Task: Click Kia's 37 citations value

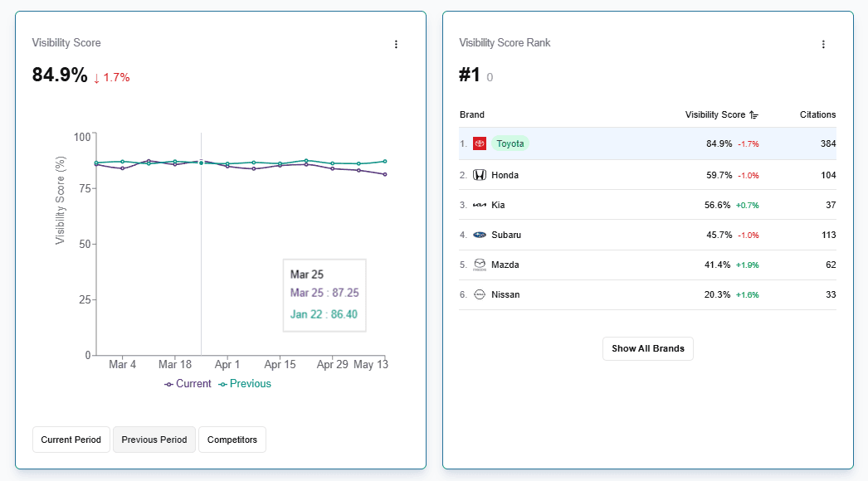Action: tap(831, 205)
